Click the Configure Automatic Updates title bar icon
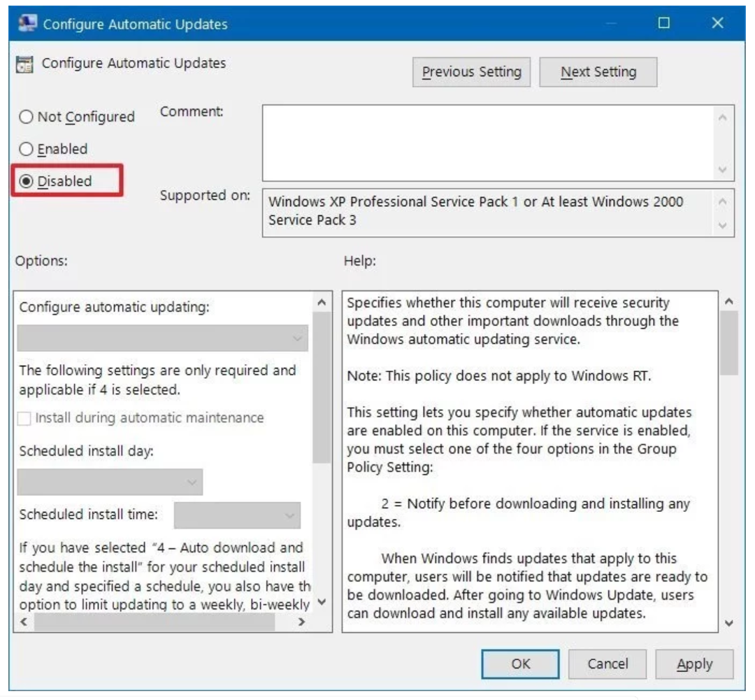This screenshot has width=755, height=700. point(27,23)
